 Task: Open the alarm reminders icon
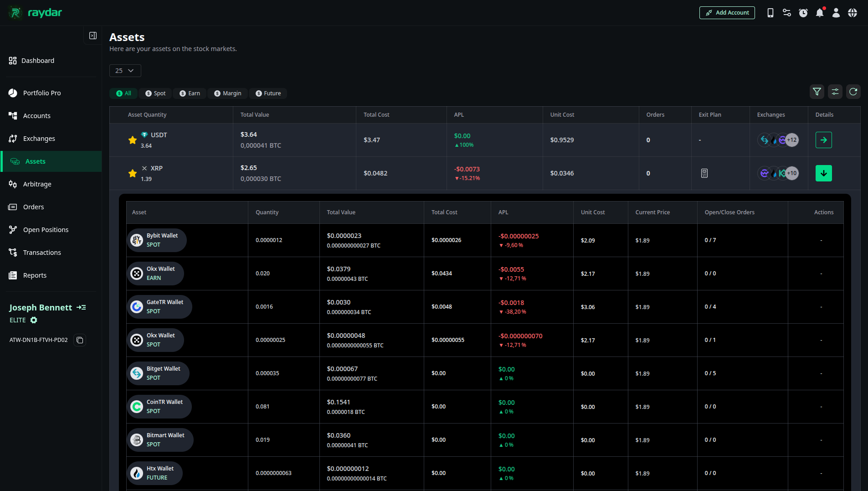803,12
